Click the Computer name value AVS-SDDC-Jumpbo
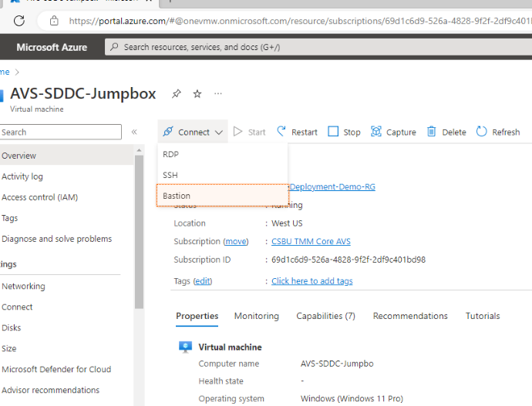 tap(337, 364)
